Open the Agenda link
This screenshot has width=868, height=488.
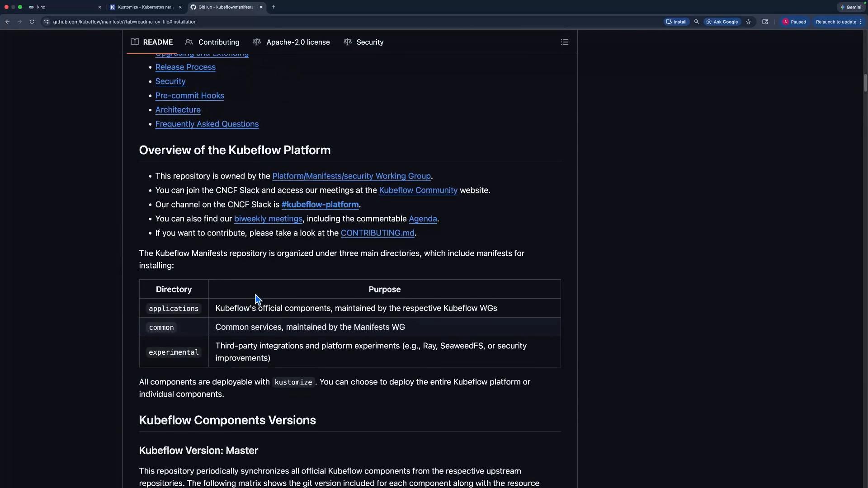[x=423, y=219]
